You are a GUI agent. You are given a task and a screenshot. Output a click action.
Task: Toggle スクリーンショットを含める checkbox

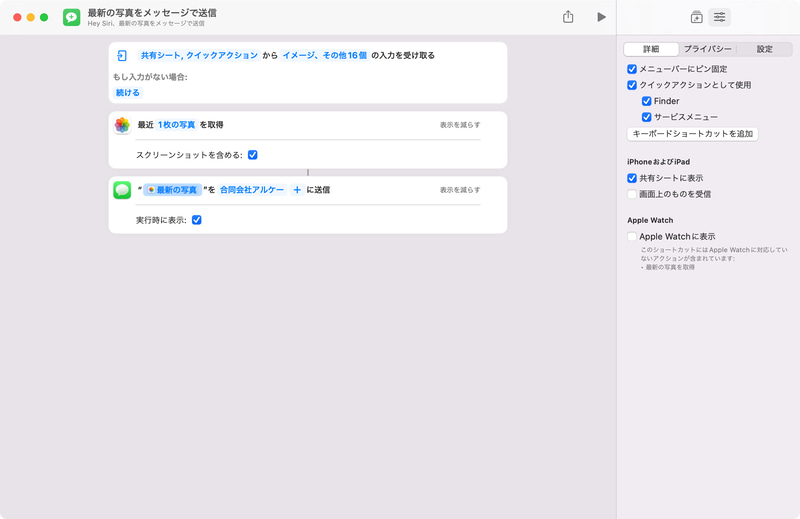253,155
